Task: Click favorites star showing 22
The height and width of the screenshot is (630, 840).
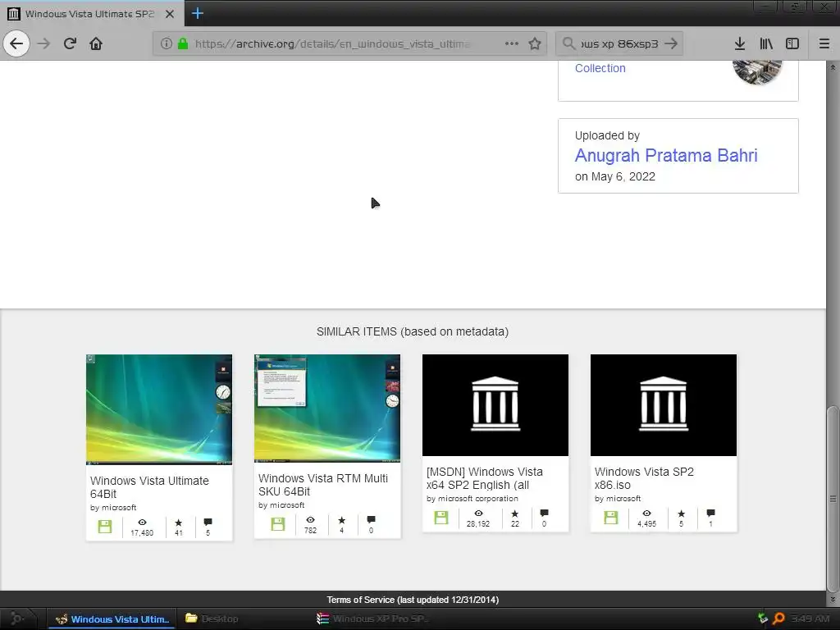Action: tap(515, 514)
